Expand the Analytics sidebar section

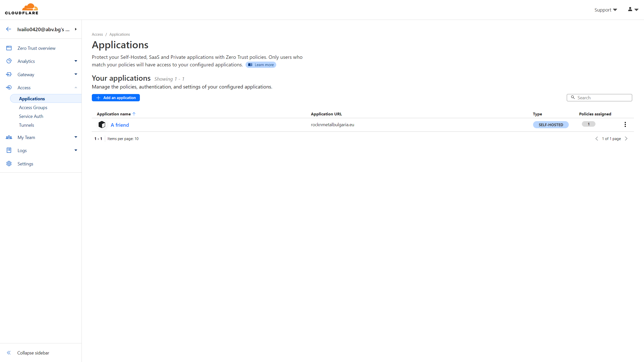(75, 61)
